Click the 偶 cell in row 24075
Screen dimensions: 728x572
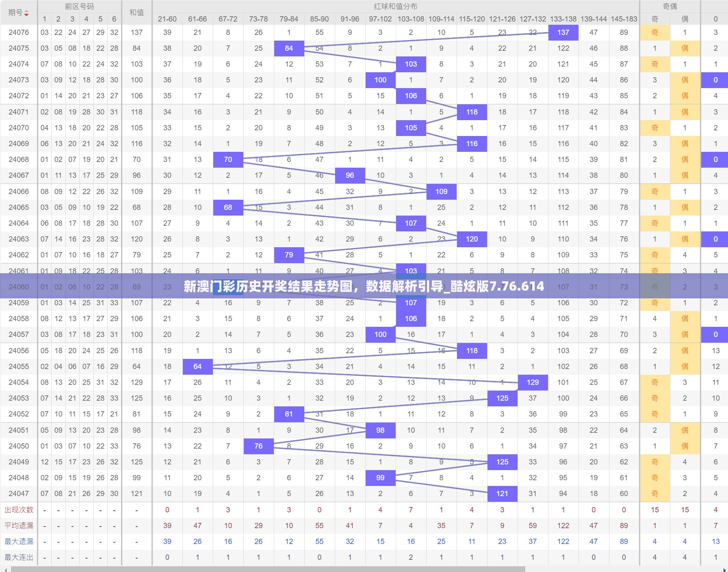[x=685, y=48]
